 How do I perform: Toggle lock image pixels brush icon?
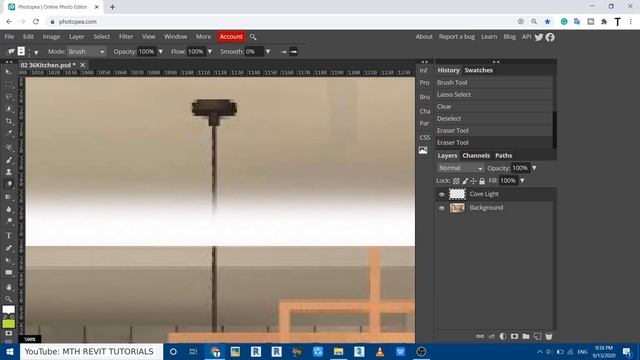465,181
